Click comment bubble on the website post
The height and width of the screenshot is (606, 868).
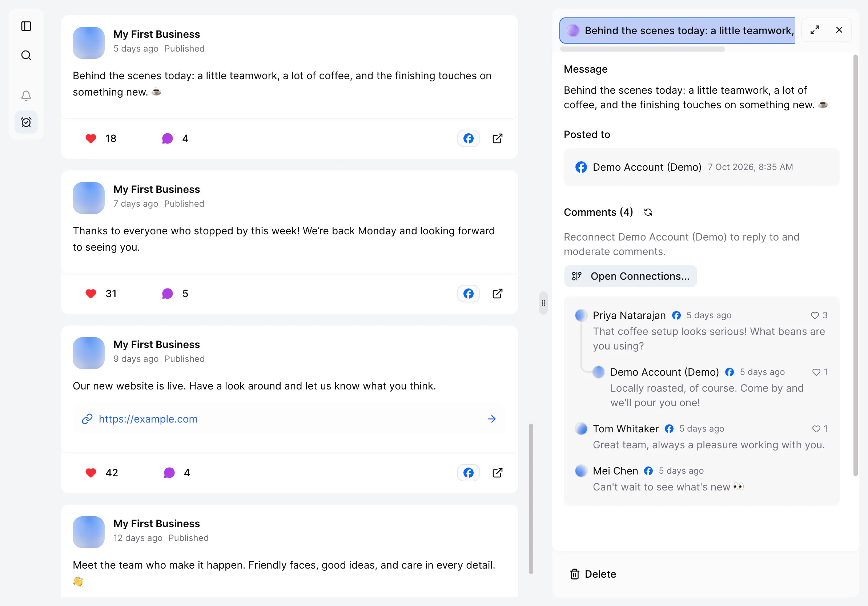(x=169, y=473)
